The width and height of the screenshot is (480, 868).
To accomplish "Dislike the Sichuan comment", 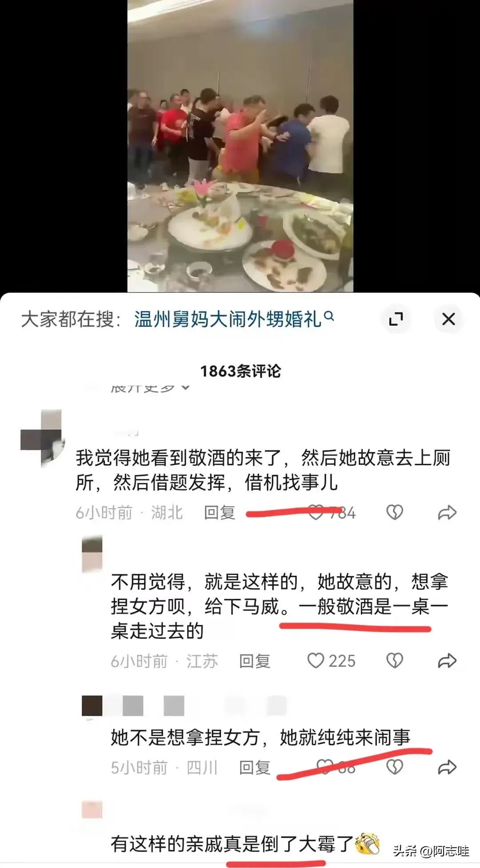I will [394, 767].
